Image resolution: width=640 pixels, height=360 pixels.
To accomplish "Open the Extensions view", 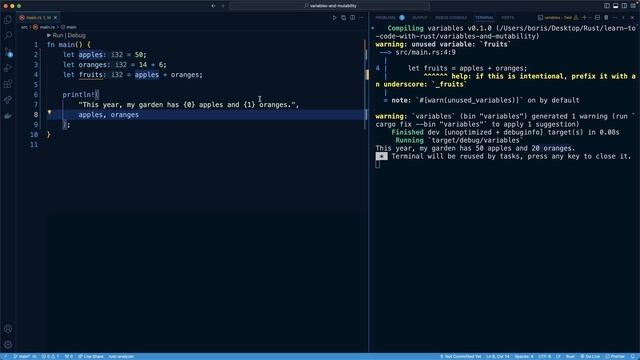I will [8, 84].
